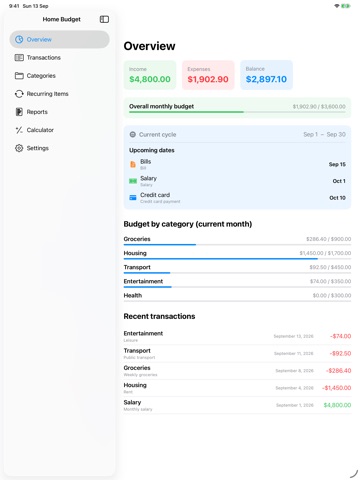Viewport: 360px width, 480px height.
Task: Click the -$74.00 transaction amount
Action: pyautogui.click(x=340, y=336)
